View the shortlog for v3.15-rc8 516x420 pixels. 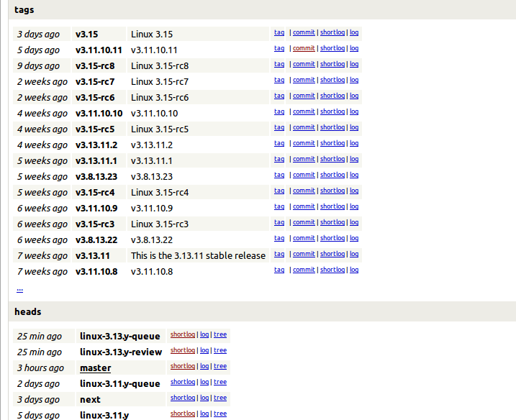(332, 64)
